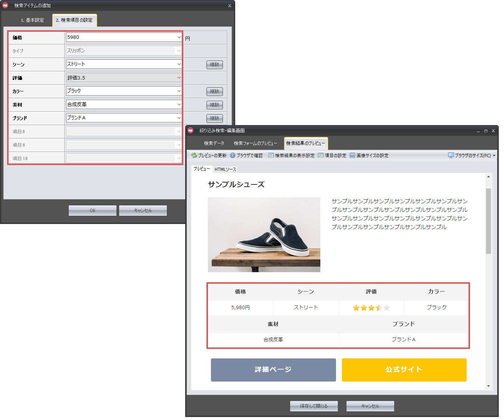Click the 複数 button beside シーン
504x420 pixels.
[214, 65]
